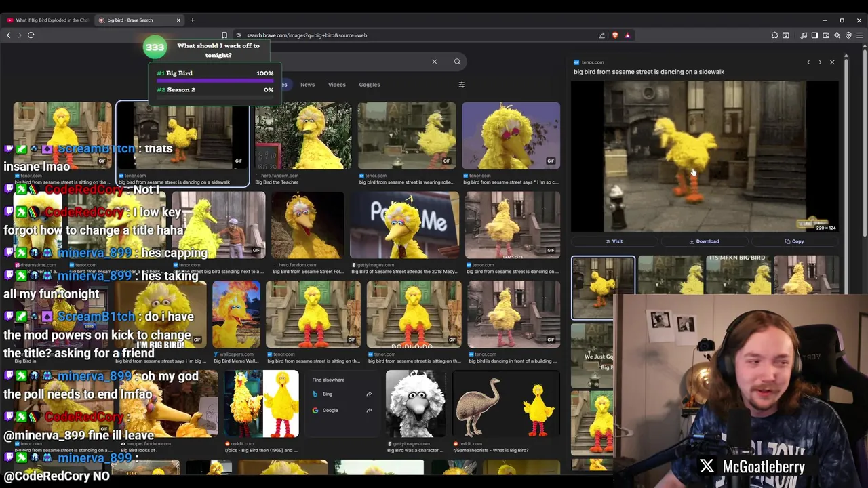Download the previewed GIF
The width and height of the screenshot is (868, 488).
[704, 241]
